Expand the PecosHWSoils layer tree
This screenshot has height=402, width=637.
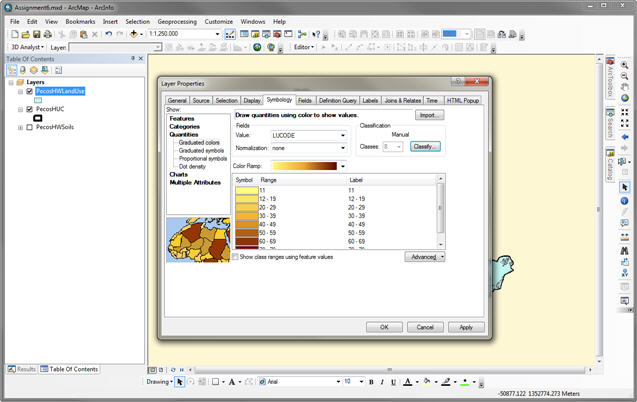20,128
